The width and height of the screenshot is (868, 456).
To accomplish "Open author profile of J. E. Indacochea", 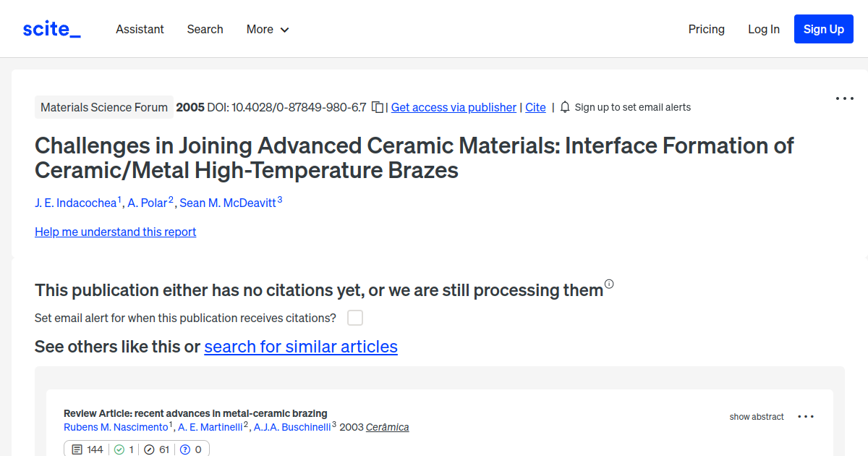I will point(76,203).
